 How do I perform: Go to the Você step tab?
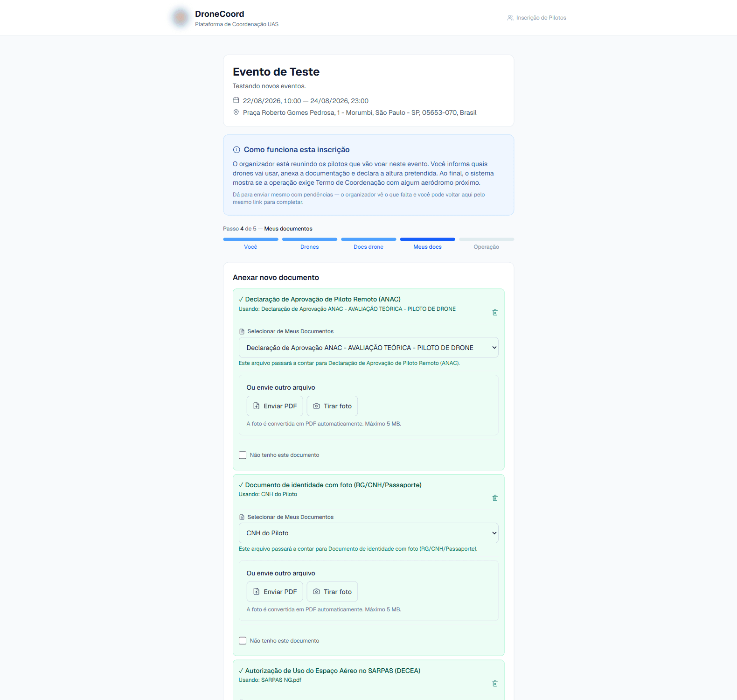(250, 247)
